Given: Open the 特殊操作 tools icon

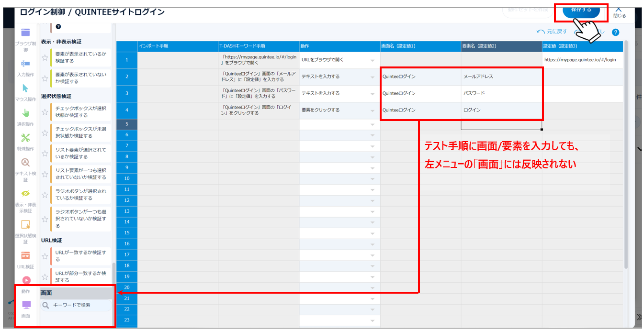Looking at the screenshot, I should pyautogui.click(x=26, y=138).
